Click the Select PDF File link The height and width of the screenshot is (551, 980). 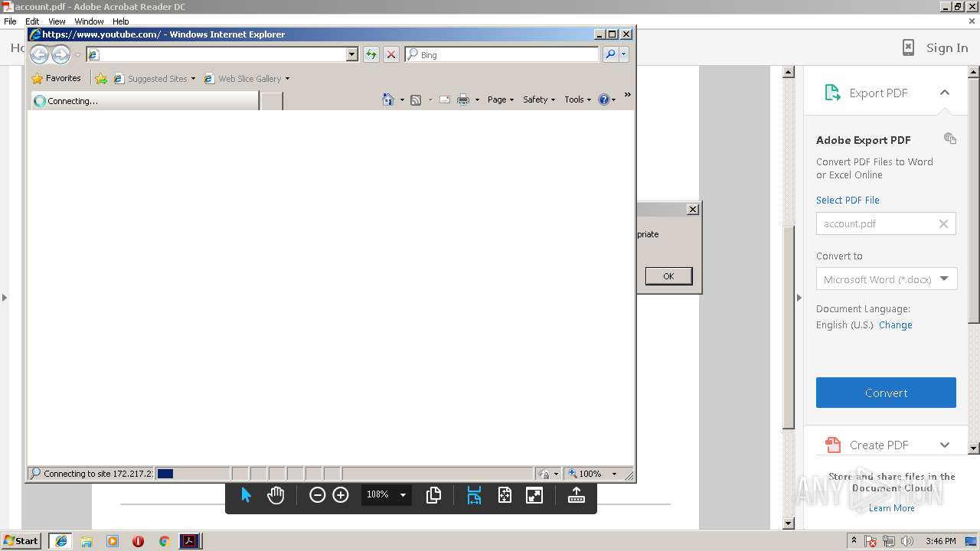pos(848,200)
